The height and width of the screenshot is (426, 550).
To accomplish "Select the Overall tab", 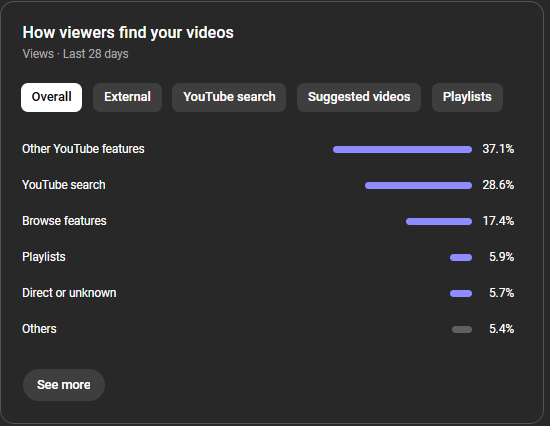I will [52, 97].
